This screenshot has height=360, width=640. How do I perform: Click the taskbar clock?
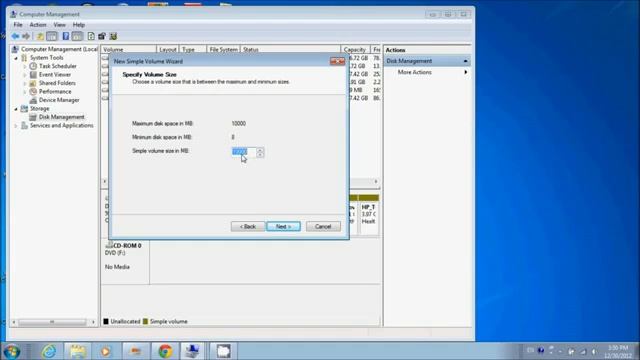click(x=618, y=351)
